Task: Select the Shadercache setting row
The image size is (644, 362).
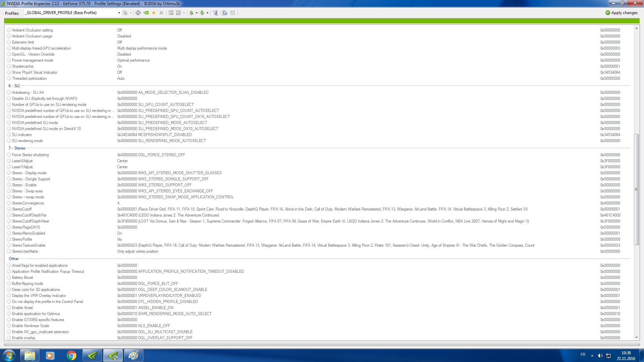Action: [x=318, y=66]
